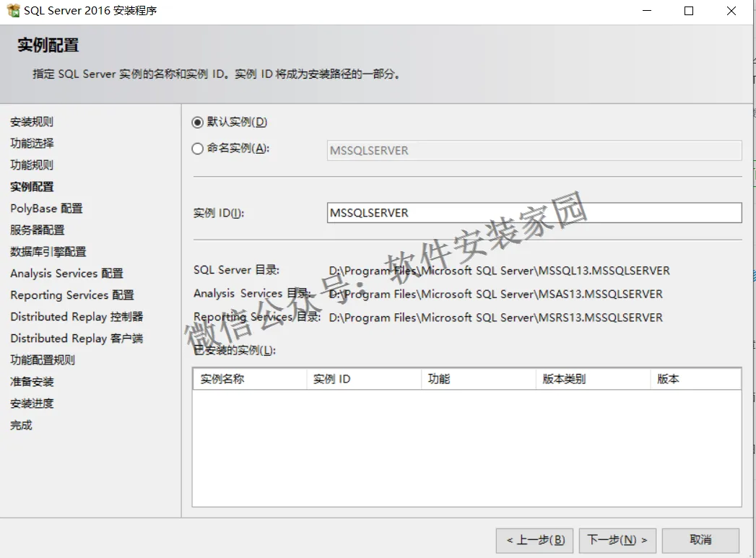Open the PolyBase 配置 step
The image size is (756, 558).
pyautogui.click(x=46, y=209)
